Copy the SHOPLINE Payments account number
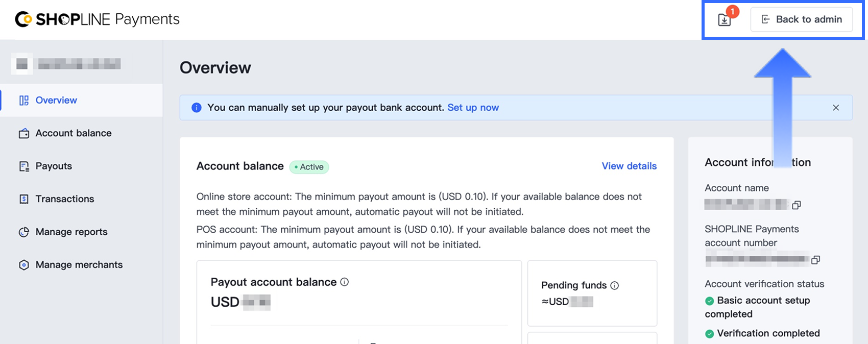Image resolution: width=868 pixels, height=344 pixels. [815, 260]
